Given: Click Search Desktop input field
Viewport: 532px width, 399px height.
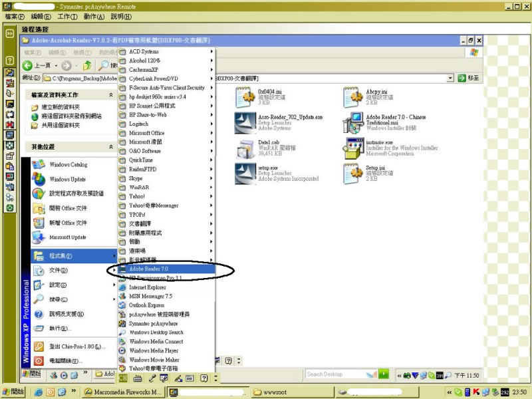Looking at the screenshot, I should pyautogui.click(x=334, y=374).
